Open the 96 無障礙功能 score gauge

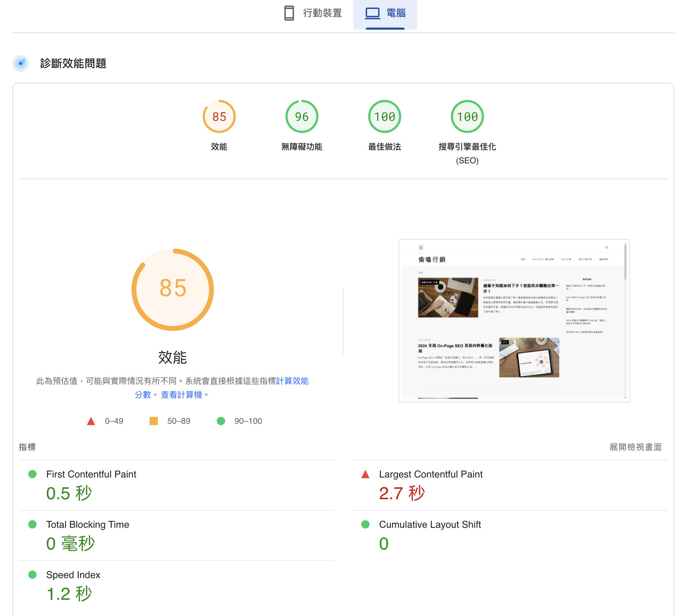coord(302,116)
